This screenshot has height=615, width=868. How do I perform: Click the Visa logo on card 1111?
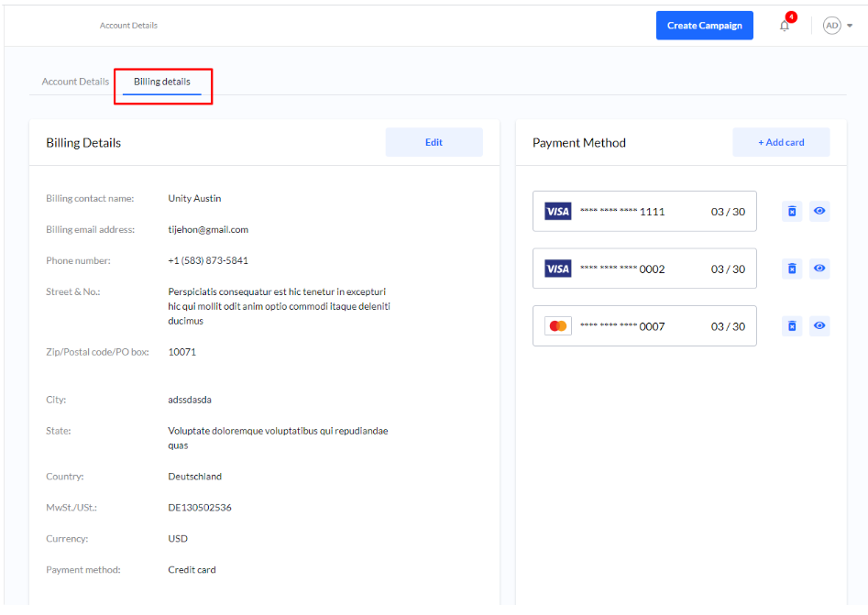pyautogui.click(x=557, y=212)
